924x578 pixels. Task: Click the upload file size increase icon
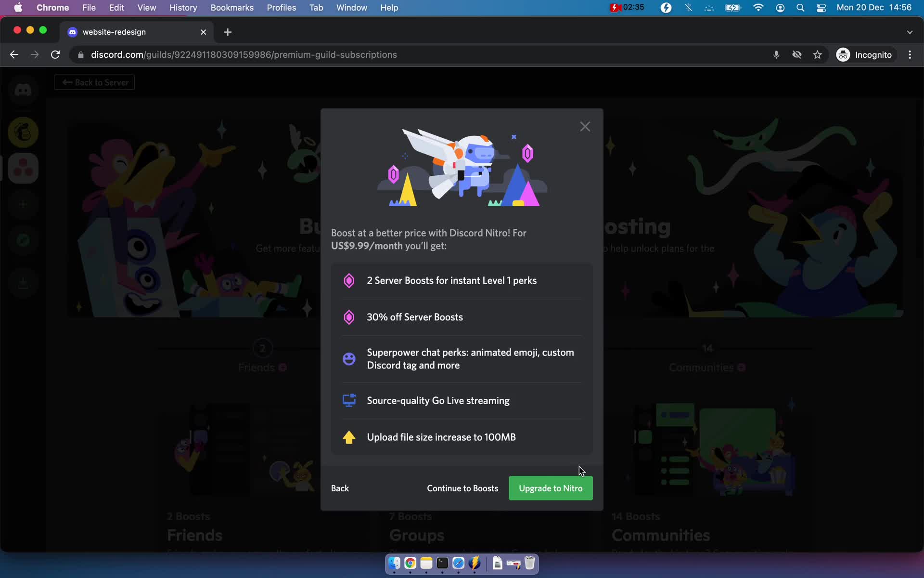click(348, 437)
